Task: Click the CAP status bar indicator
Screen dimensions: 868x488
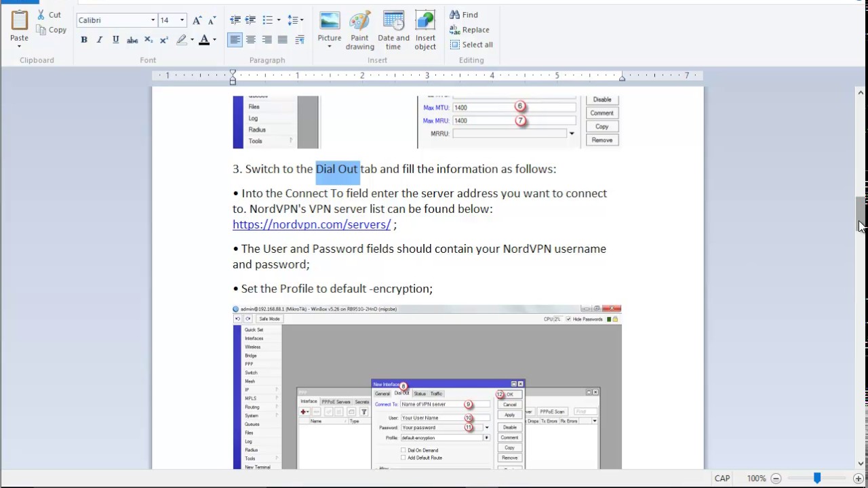Action: tap(722, 479)
